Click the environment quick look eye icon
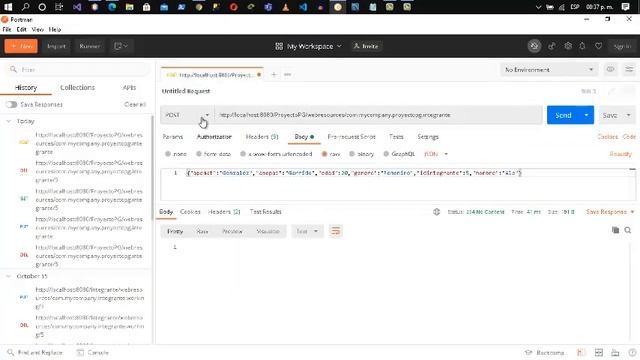 pyautogui.click(x=610, y=69)
